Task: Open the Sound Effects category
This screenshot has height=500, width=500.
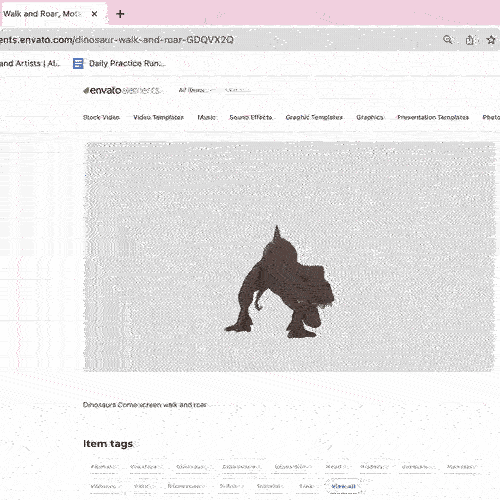Action: click(x=251, y=117)
